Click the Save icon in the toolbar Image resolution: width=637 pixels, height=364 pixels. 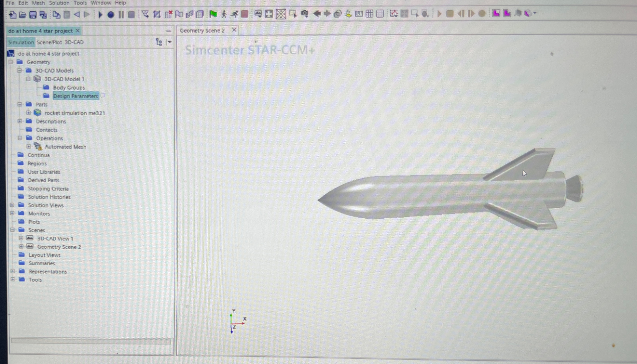[x=33, y=14]
